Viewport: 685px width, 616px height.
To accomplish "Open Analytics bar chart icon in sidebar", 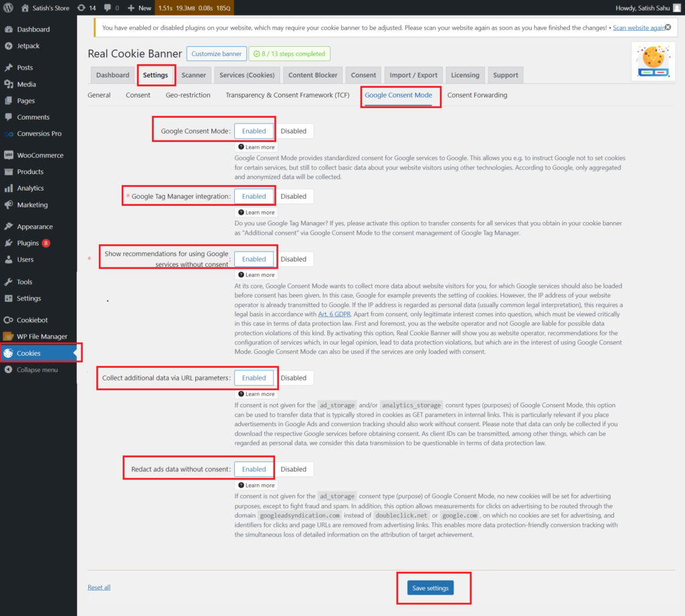I will point(8,189).
